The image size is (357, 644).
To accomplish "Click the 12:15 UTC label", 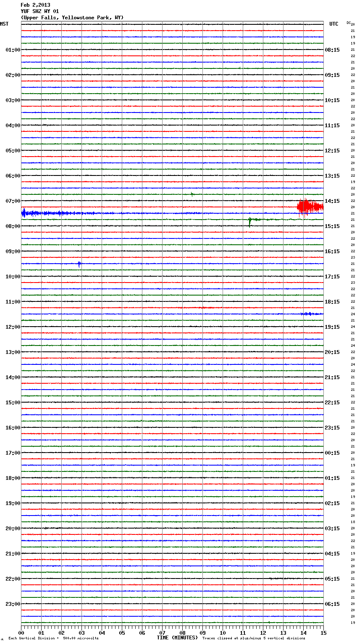I will click(332, 151).
